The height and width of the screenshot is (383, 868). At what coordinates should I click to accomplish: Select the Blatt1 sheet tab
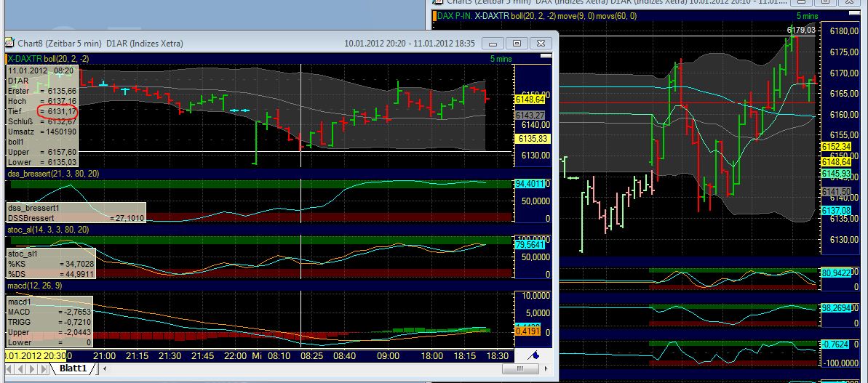73,369
